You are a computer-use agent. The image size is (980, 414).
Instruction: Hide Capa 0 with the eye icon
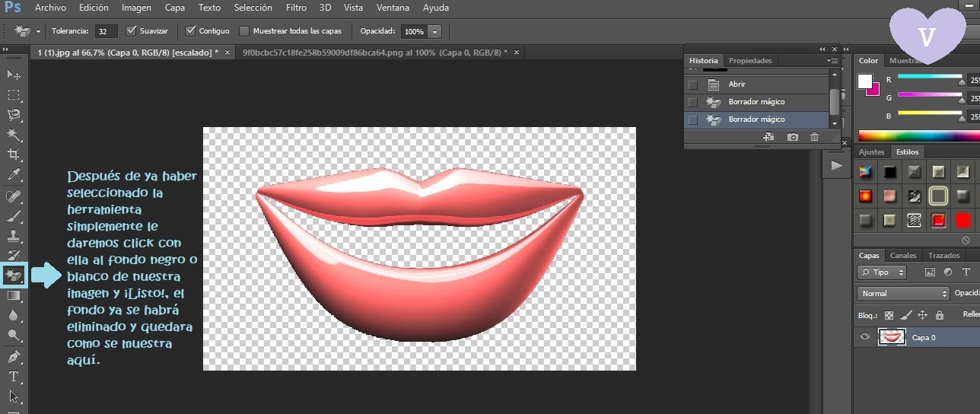(864, 337)
